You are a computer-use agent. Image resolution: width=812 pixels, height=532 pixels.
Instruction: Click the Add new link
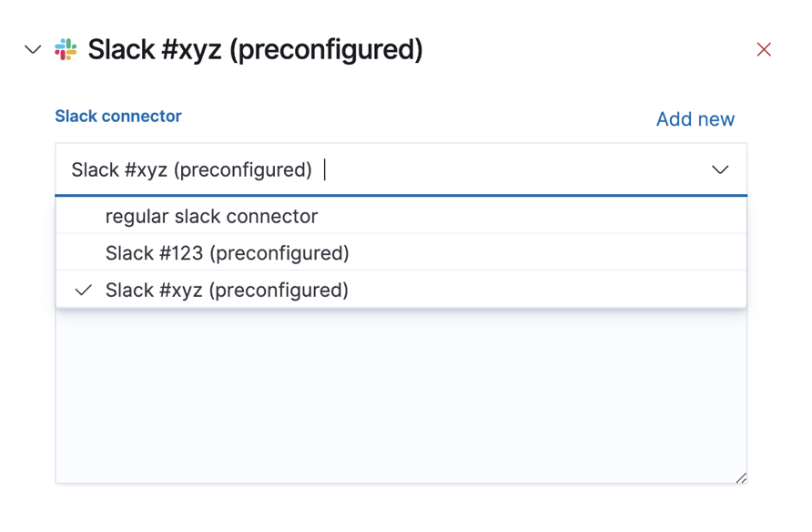click(695, 118)
